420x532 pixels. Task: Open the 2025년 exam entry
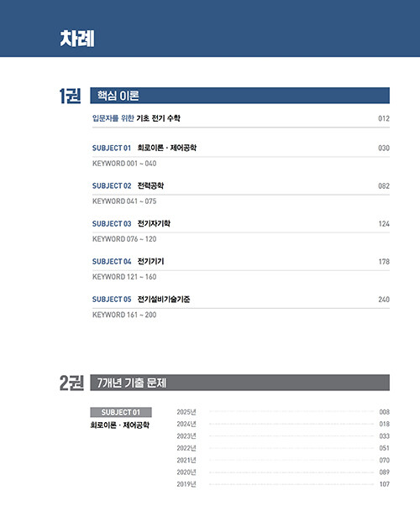(x=283, y=412)
